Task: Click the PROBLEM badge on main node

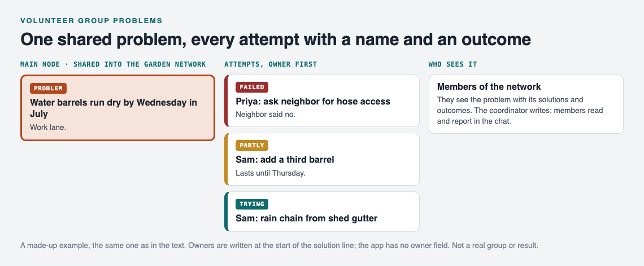Action: click(48, 88)
